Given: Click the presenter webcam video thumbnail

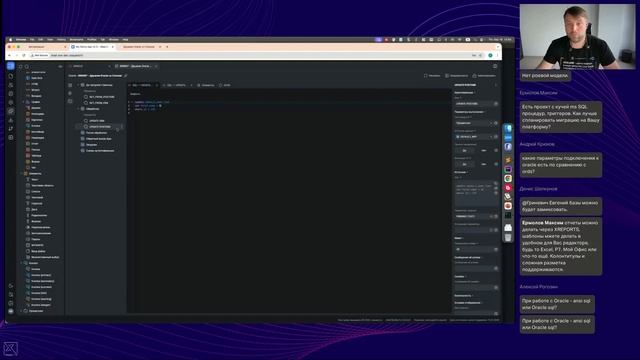Looking at the screenshot, I should click(577, 36).
